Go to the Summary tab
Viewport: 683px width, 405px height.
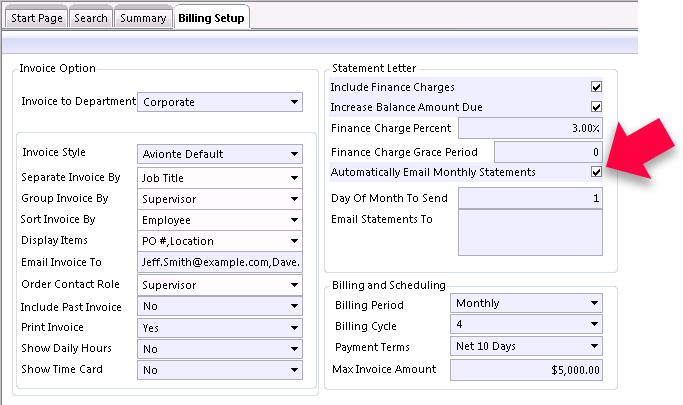click(x=143, y=18)
